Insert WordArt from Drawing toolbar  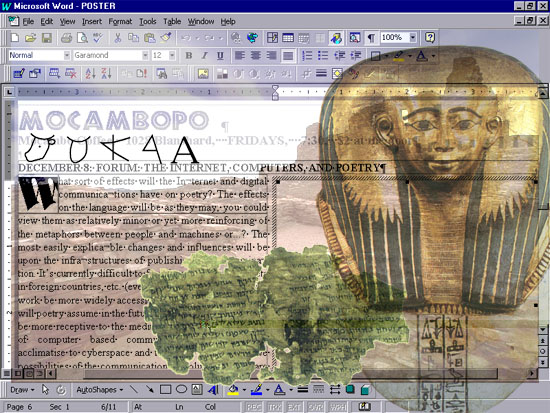coord(213,390)
